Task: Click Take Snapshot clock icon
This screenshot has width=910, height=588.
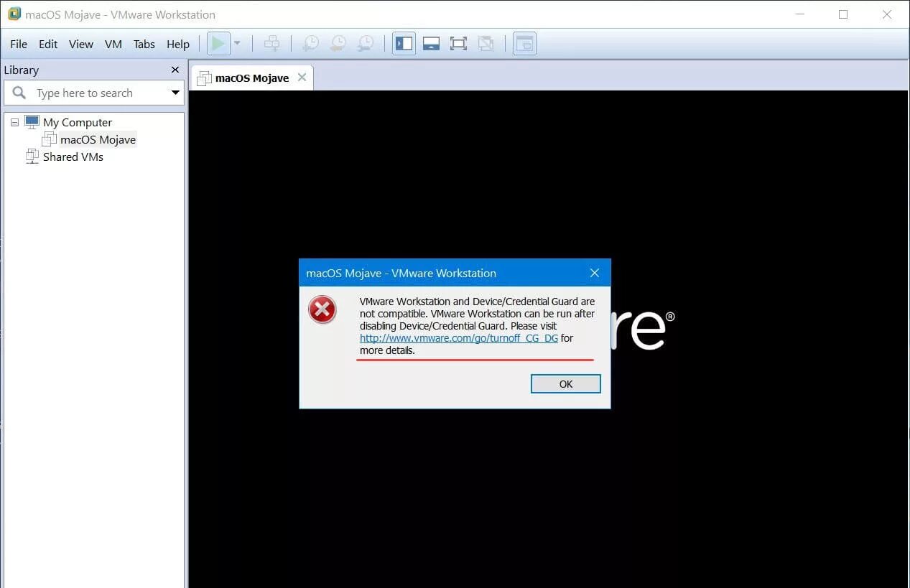Action: tap(310, 44)
